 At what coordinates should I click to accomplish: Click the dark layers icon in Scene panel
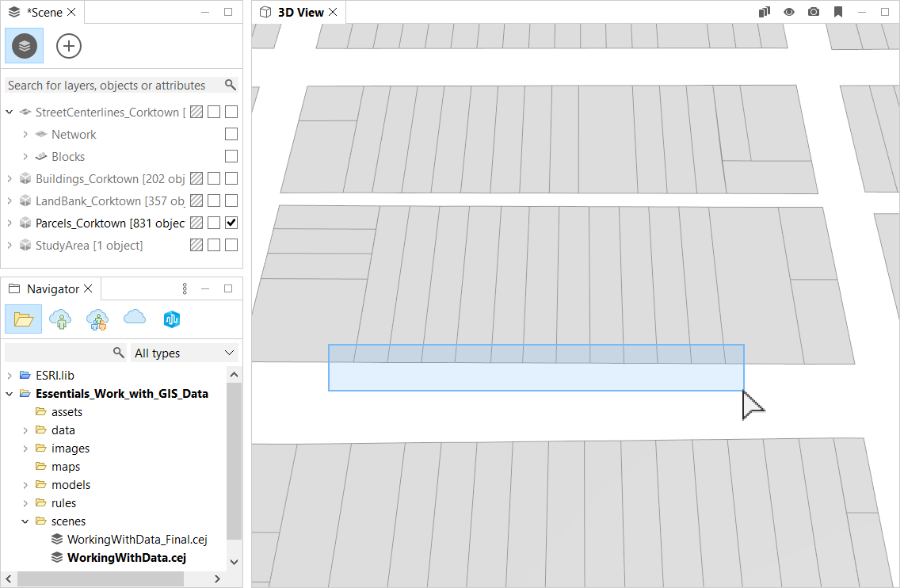coord(23,45)
